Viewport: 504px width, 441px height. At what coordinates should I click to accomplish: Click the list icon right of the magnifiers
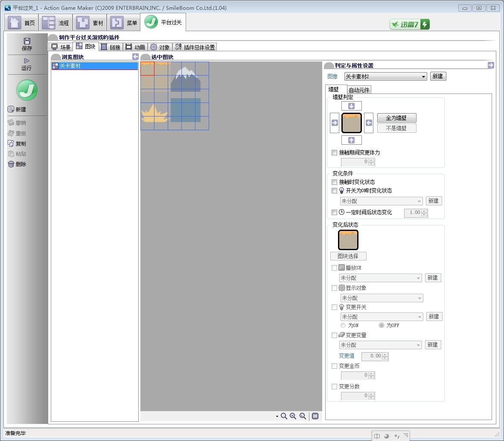click(x=315, y=416)
